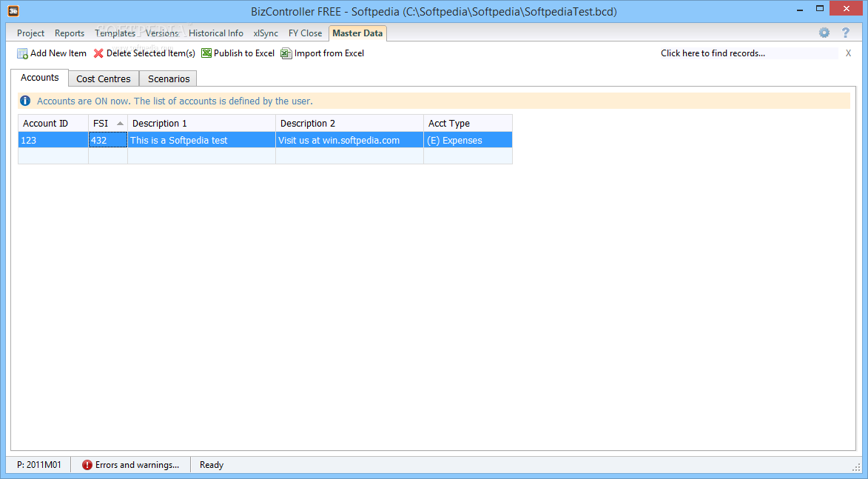Minimize the BizController window
The width and height of the screenshot is (868, 479).
(799, 10)
